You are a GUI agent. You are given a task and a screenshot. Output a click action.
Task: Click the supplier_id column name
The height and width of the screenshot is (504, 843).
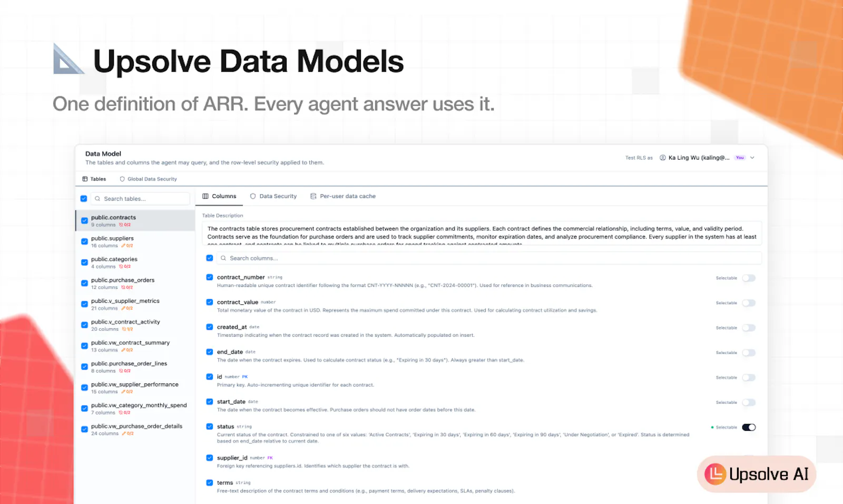[x=232, y=458]
